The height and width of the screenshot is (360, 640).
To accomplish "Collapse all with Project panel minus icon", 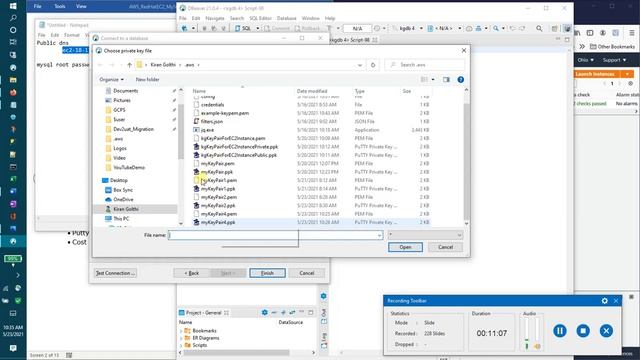I will pos(274,313).
